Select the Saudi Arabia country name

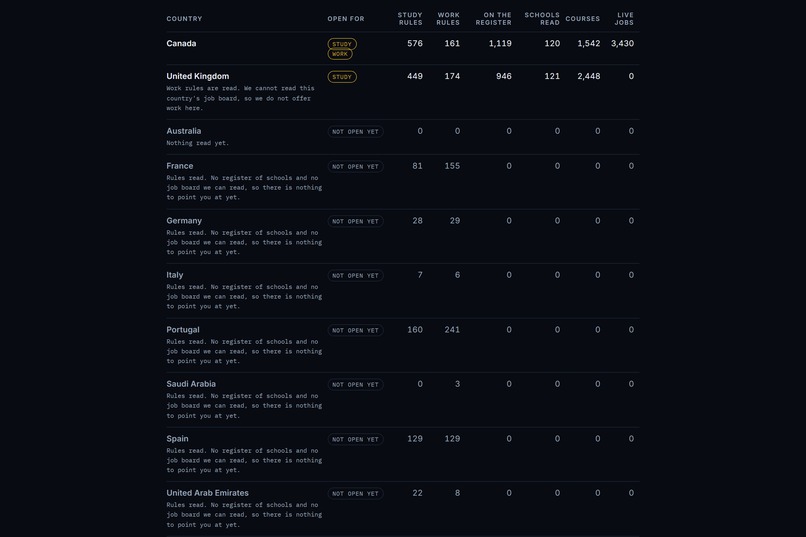tap(191, 384)
